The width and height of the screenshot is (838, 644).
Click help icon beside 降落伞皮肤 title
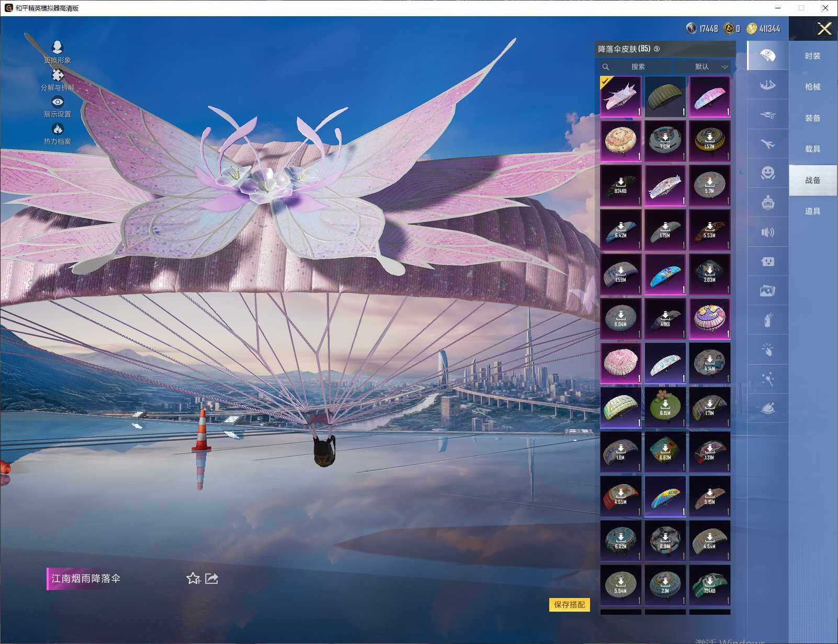[657, 49]
